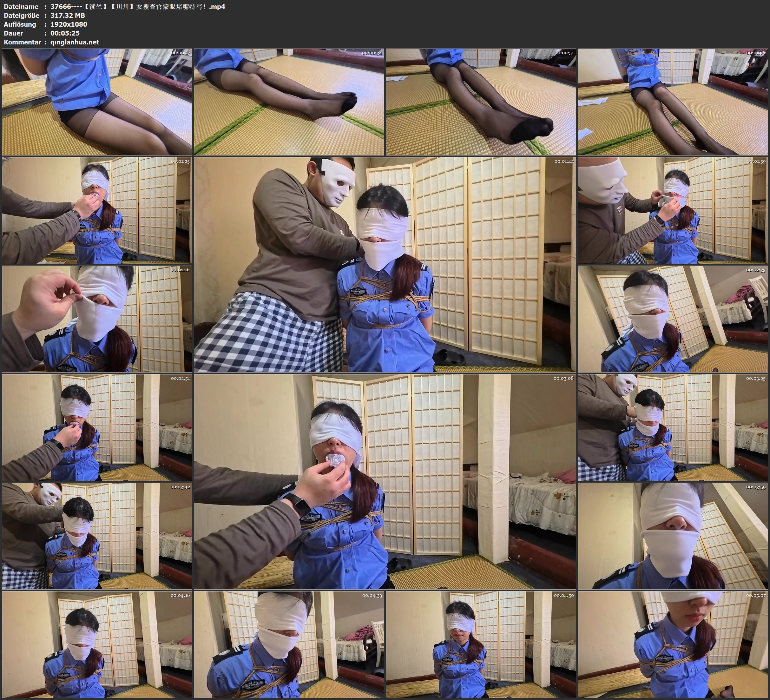Click the thumbnail timestamped 00:01:59
This screenshot has width=770, height=700.
pyautogui.click(x=673, y=210)
